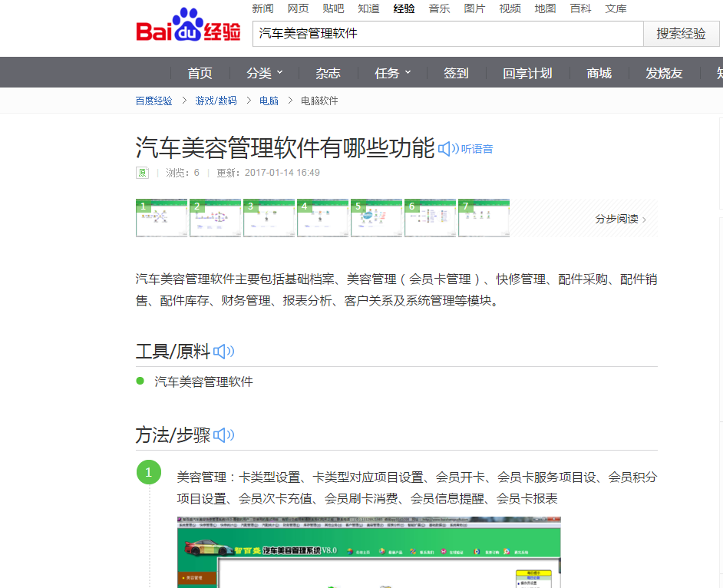Expand the 分类 dropdown in navigation
Screen dimensions: 723x588
tap(264, 74)
